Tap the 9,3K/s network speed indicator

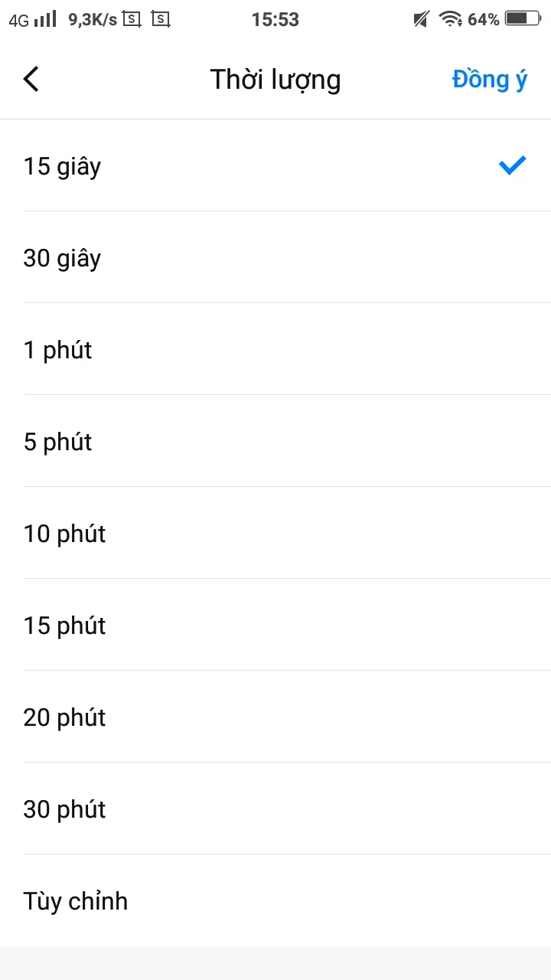[x=93, y=19]
